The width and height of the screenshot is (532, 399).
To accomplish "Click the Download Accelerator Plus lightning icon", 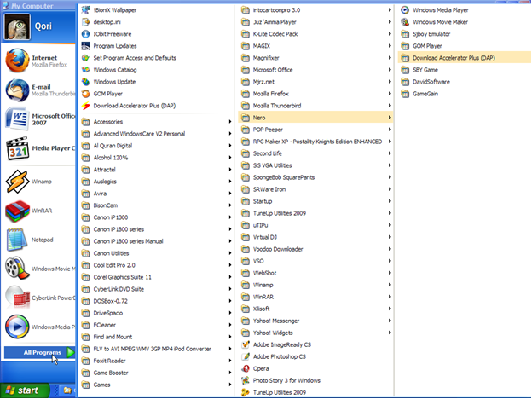I will (x=86, y=106).
